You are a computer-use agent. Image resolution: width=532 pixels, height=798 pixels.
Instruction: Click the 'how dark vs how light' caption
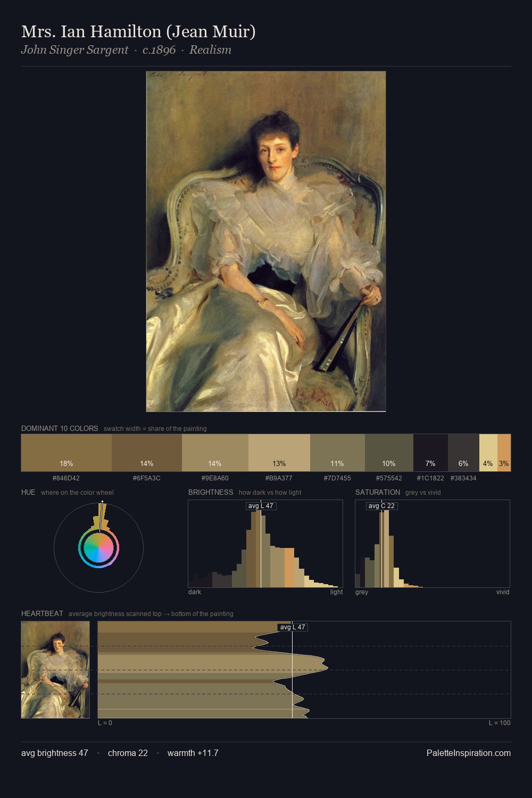point(270,493)
